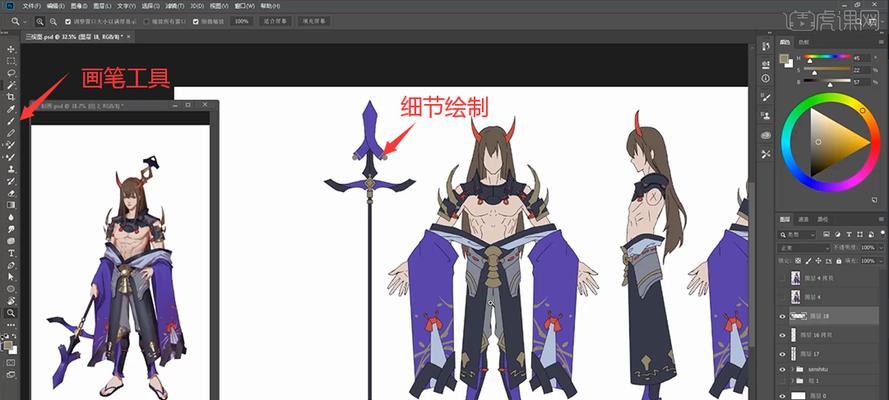The width and height of the screenshot is (889, 400).
Task: Hide layer 图层 16 拷贝 with its eye icon
Action: (x=782, y=335)
